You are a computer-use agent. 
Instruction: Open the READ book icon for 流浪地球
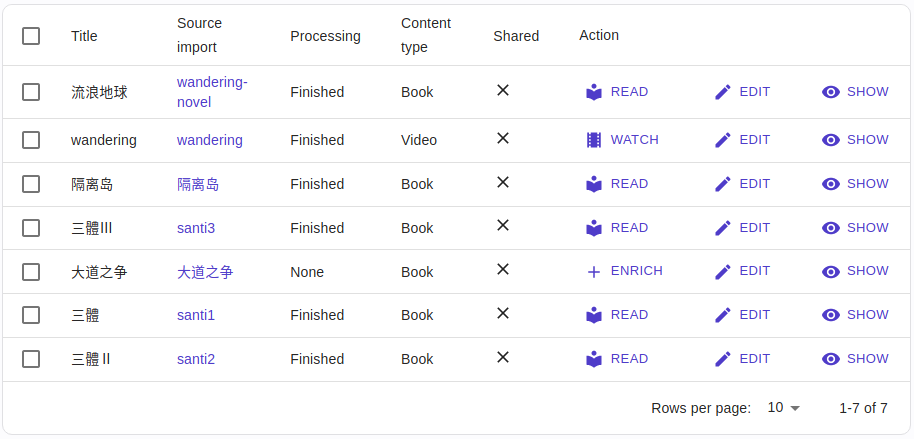click(594, 92)
